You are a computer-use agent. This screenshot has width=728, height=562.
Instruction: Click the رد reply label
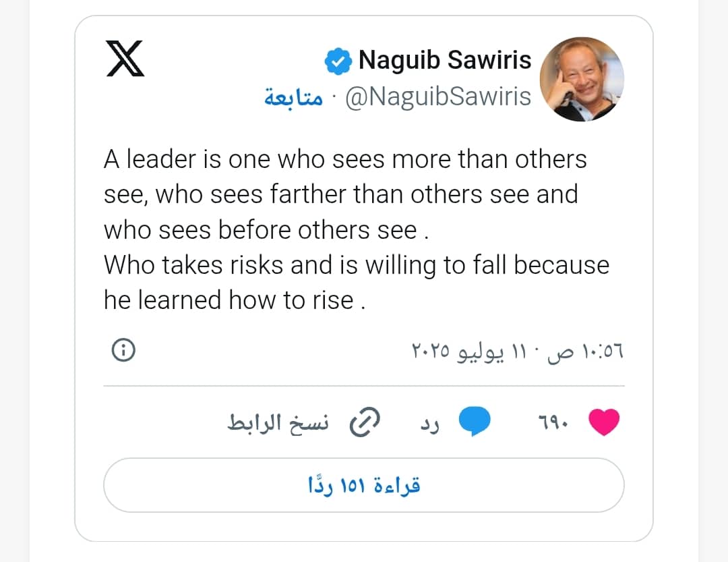(430, 423)
